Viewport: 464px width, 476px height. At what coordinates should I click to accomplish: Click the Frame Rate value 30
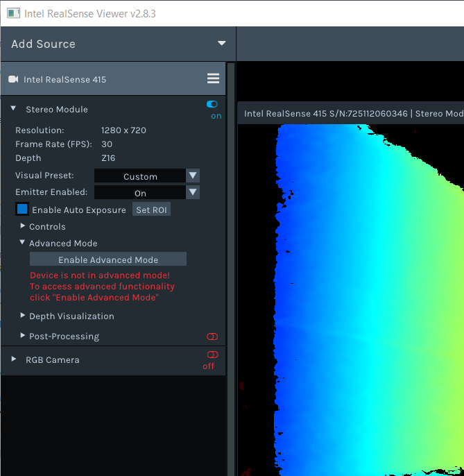(x=107, y=144)
